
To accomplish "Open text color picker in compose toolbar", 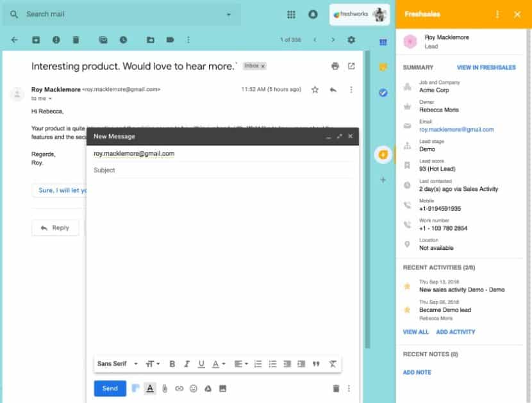I will click(x=217, y=363).
